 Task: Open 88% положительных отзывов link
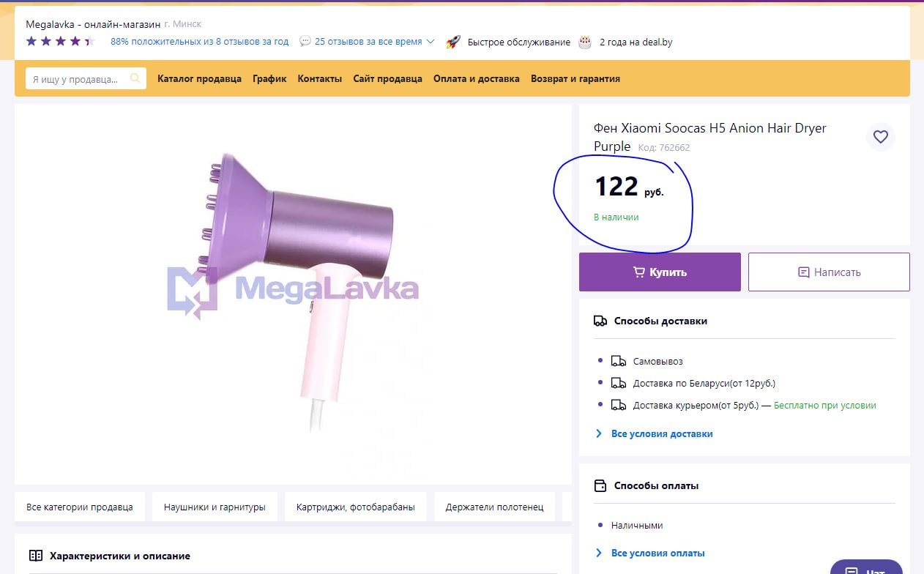200,42
